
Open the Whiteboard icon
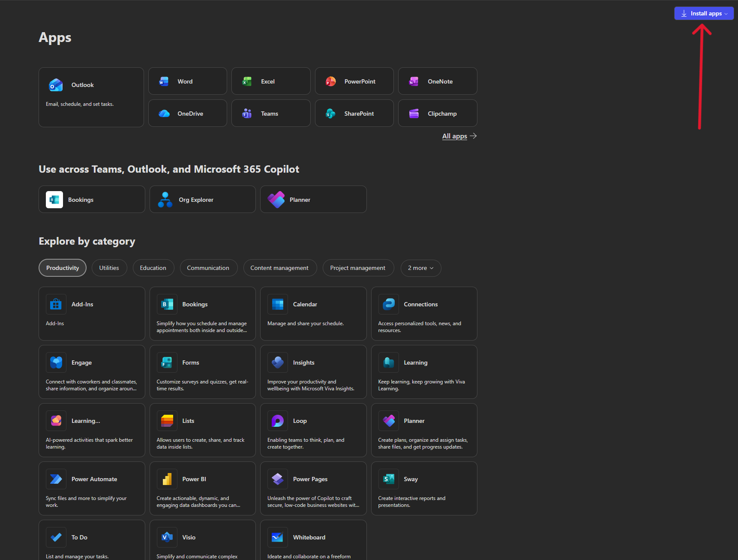[x=278, y=537]
